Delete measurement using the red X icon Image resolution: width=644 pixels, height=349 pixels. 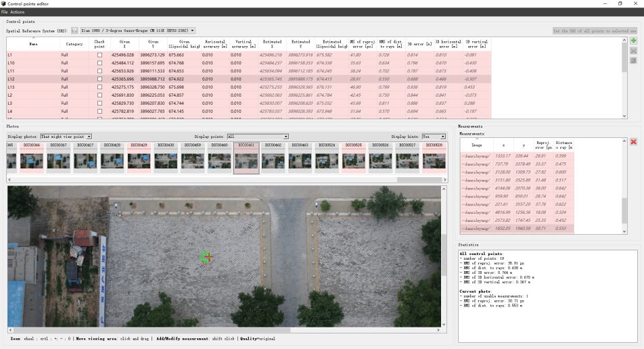(633, 141)
